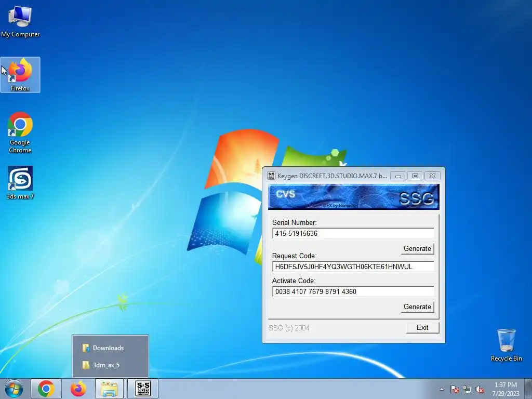
Task: Open 3dm_ax_5 folder from the jump list
Action: coord(110,365)
